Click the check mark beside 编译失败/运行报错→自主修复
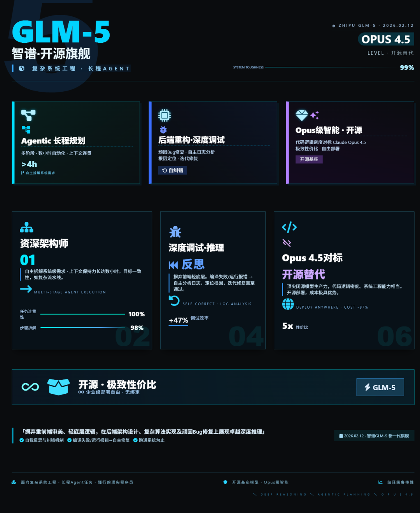This screenshot has height=513, width=420. pos(69,440)
